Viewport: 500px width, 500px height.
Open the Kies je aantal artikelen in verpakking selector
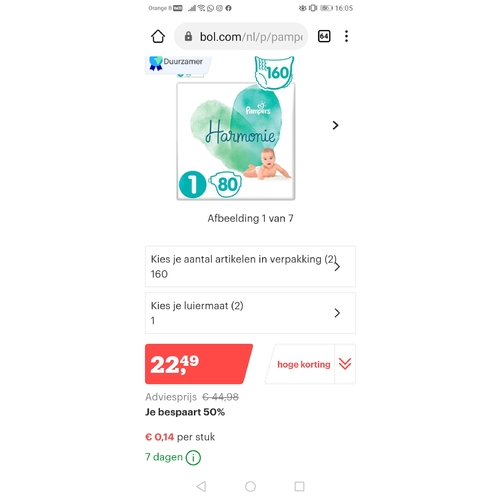coord(250,266)
